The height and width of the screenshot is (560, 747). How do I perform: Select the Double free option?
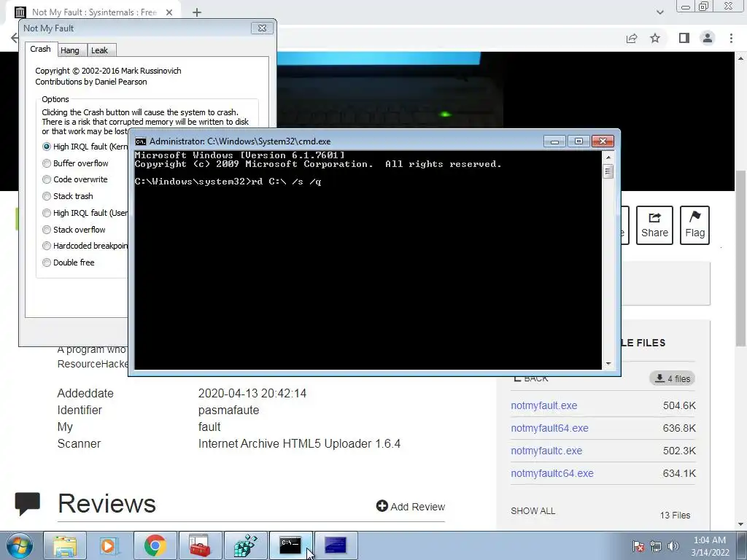click(69, 262)
